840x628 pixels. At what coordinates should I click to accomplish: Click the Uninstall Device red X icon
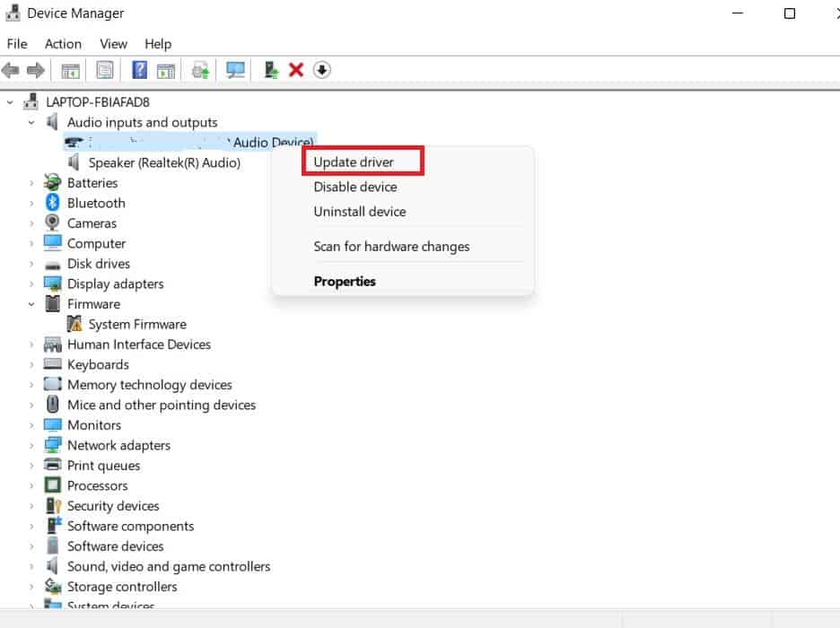[x=296, y=70]
